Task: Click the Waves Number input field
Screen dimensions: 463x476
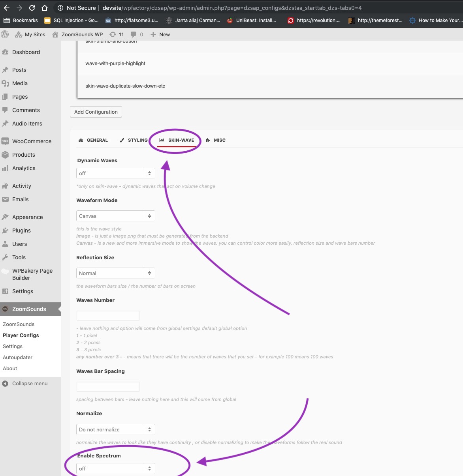Action: [108, 315]
